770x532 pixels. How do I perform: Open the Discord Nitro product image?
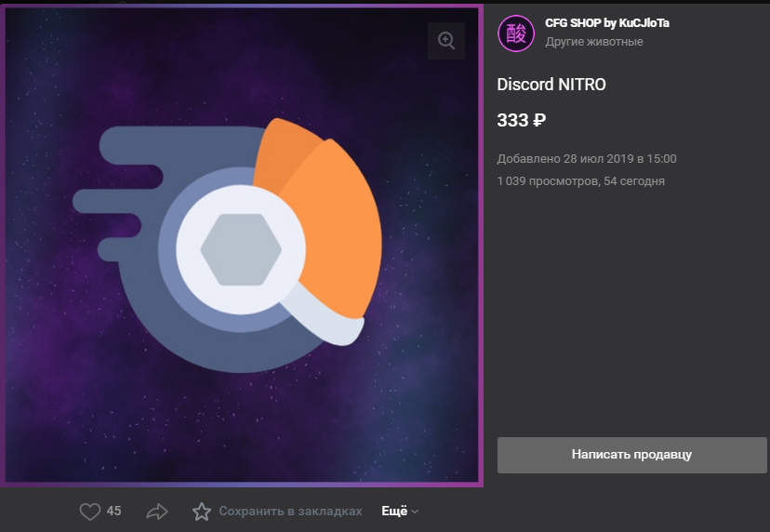pos(242,246)
